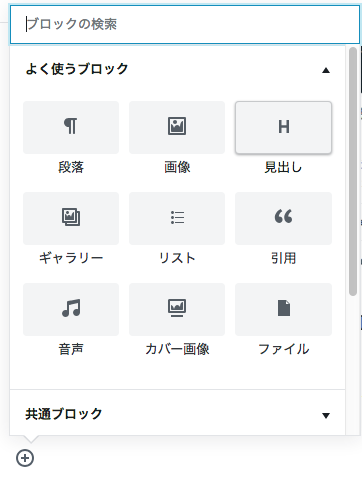Insert the ファイル file block
Image resolution: width=362 pixels, height=480 pixels.
[283, 320]
